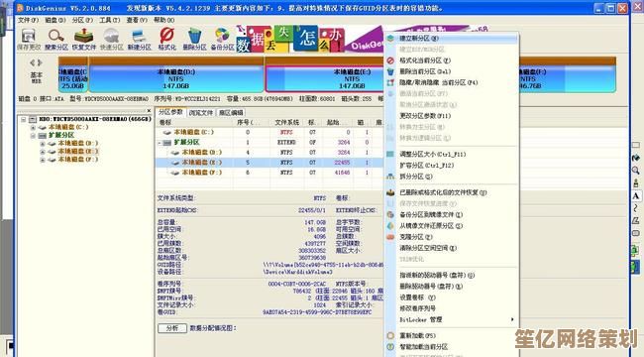The image size is (644, 357).
Task: Choose 更改分区参数 (F11) from context menu
Action: 425,116
